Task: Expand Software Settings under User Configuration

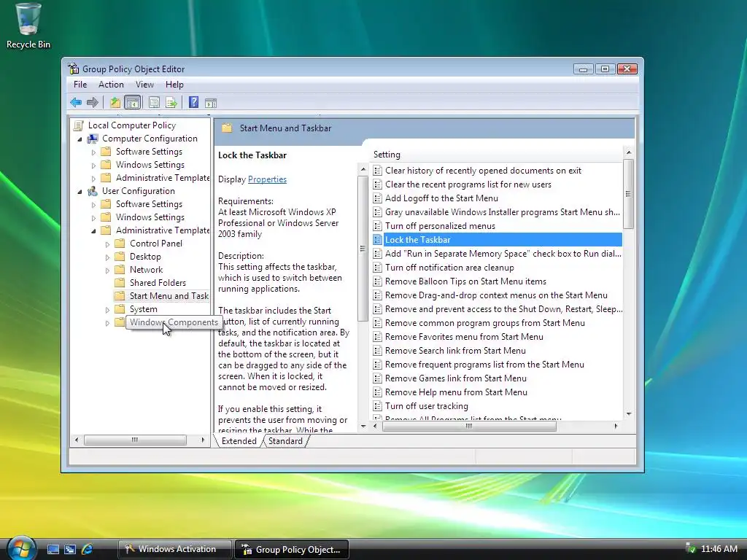Action: [x=93, y=204]
